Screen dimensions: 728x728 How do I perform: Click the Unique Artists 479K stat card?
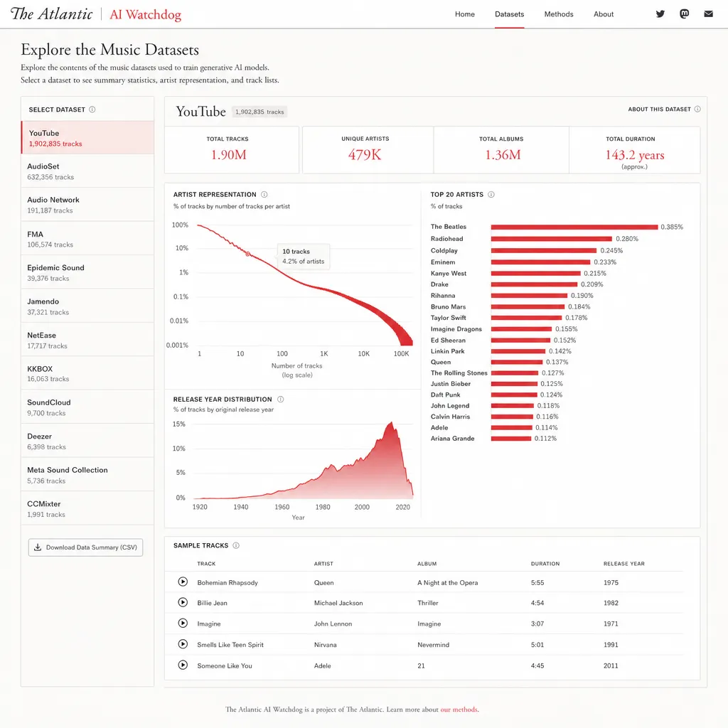pyautogui.click(x=368, y=150)
